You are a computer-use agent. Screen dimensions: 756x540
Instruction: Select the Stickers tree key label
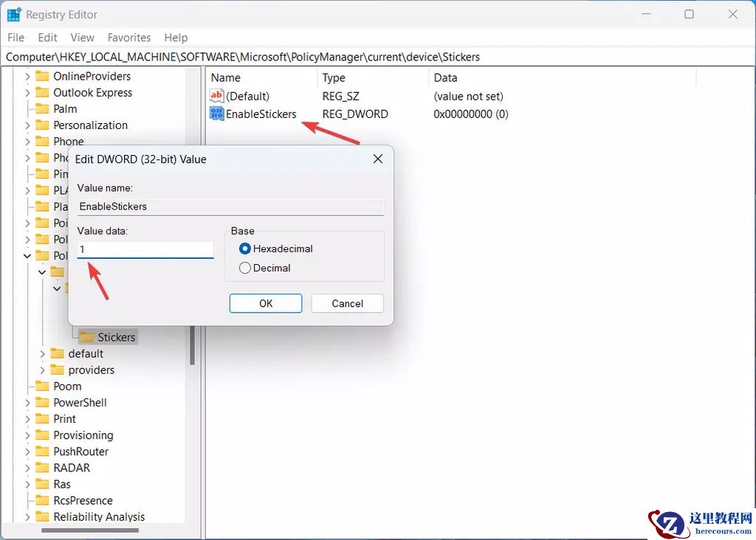[116, 337]
